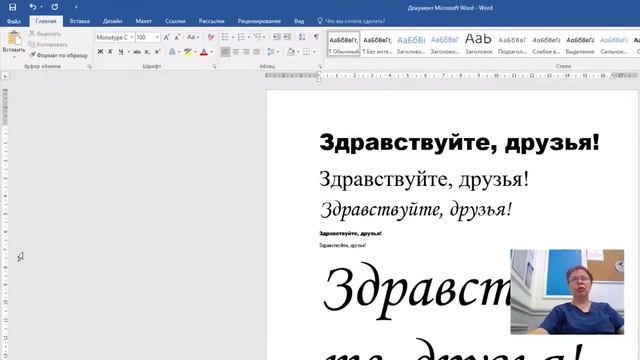Apply the red font color
This screenshot has height=360, width=640.
[204, 52]
